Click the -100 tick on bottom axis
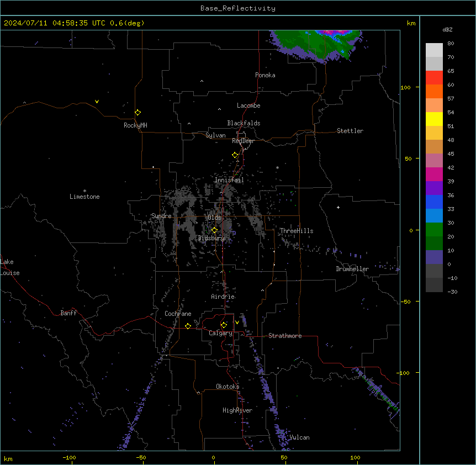 pos(70,457)
